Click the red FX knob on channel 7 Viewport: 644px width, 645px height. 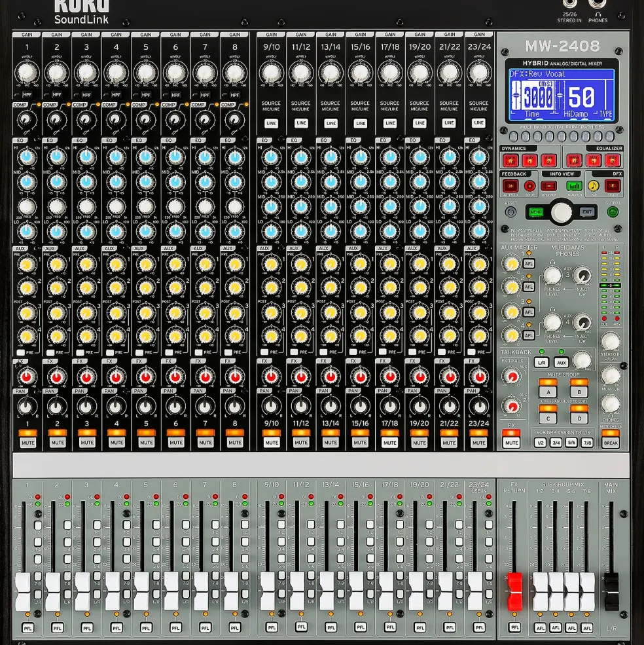coord(206,377)
